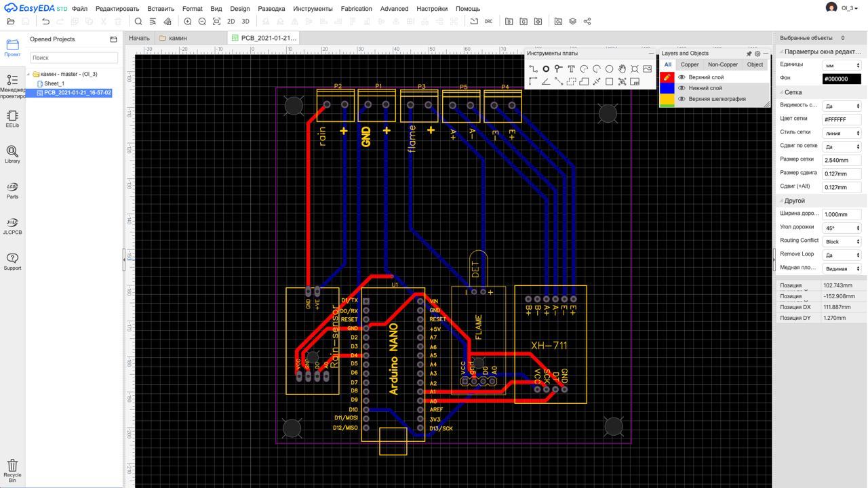Select the Rectangle tool
This screenshot has height=488, width=868.
click(x=609, y=81)
